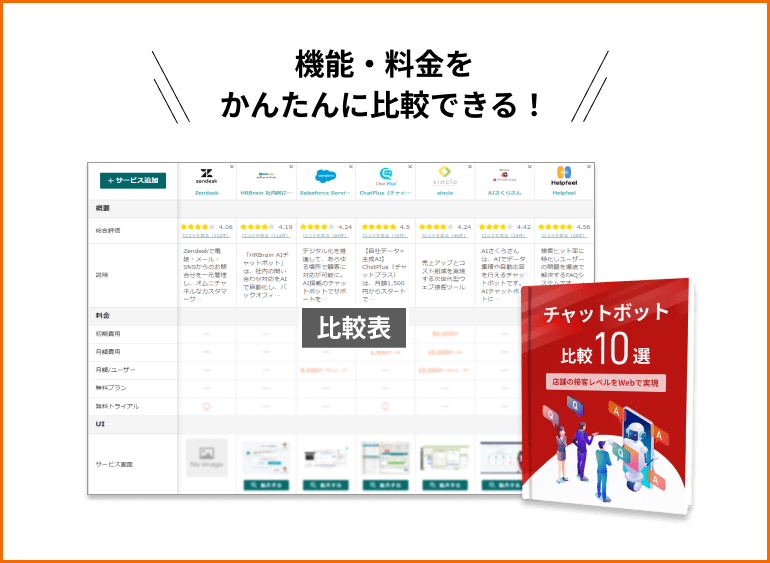
Task: Click the Helpfeel logo icon
Action: pyautogui.click(x=563, y=174)
